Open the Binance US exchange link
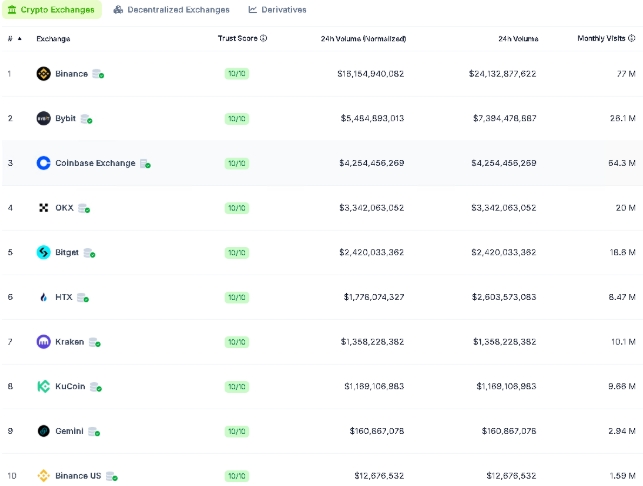The image size is (643, 486). (x=78, y=476)
